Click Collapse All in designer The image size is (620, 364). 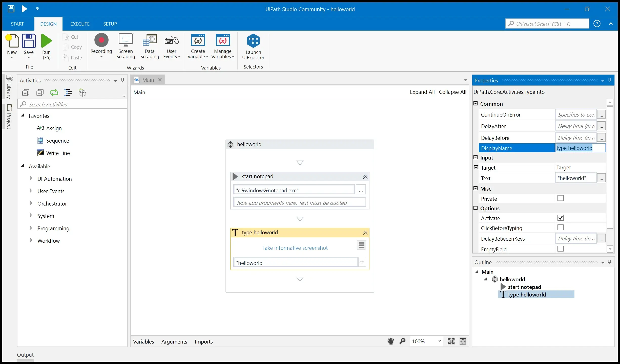click(x=452, y=92)
